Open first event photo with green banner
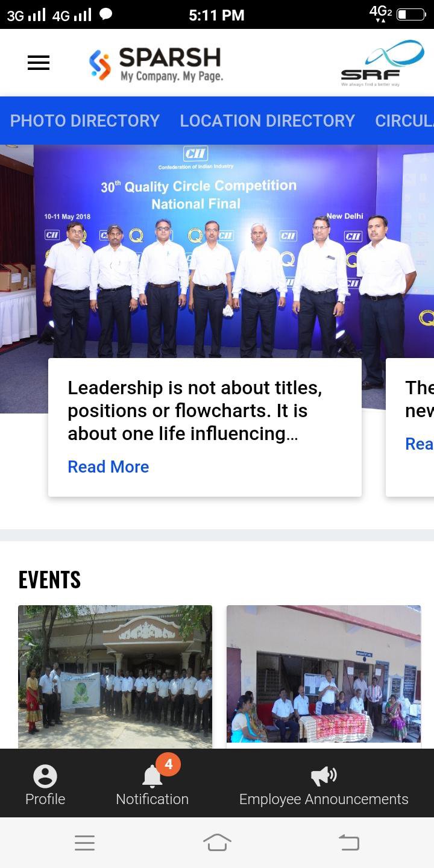This screenshot has width=434, height=868. (115, 677)
